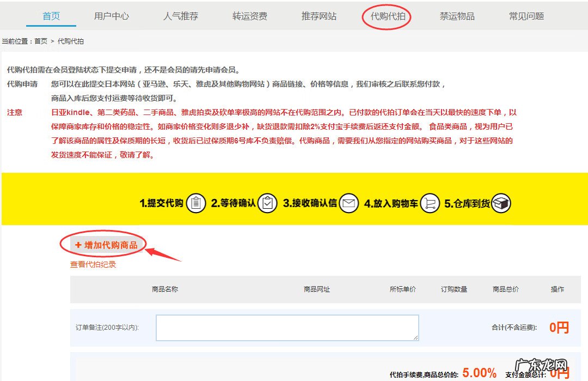Click the plus icon beside 增加代购商品
The height and width of the screenshot is (381, 588).
coord(78,245)
